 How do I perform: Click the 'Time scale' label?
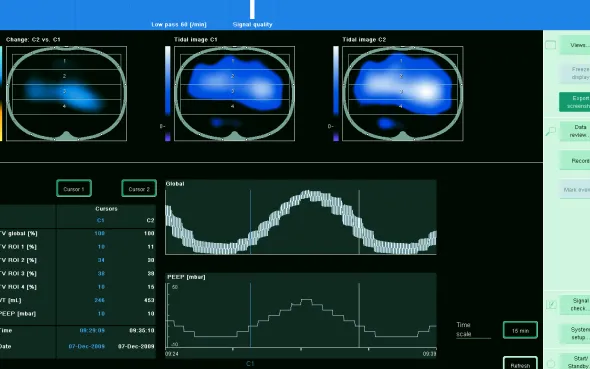pos(464,329)
